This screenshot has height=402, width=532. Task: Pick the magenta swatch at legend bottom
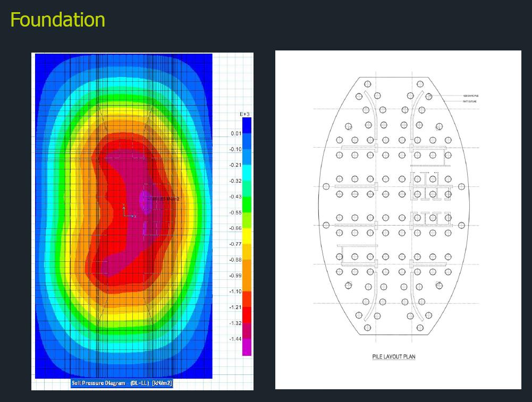tap(247, 347)
